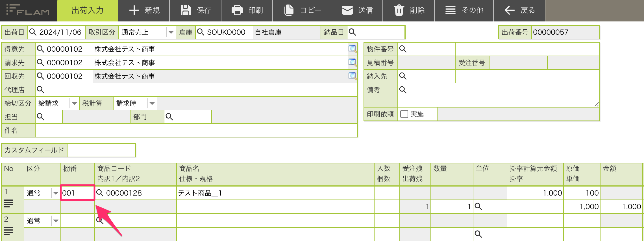
Task: Search 部門 with magnifier icon
Action: (x=169, y=117)
